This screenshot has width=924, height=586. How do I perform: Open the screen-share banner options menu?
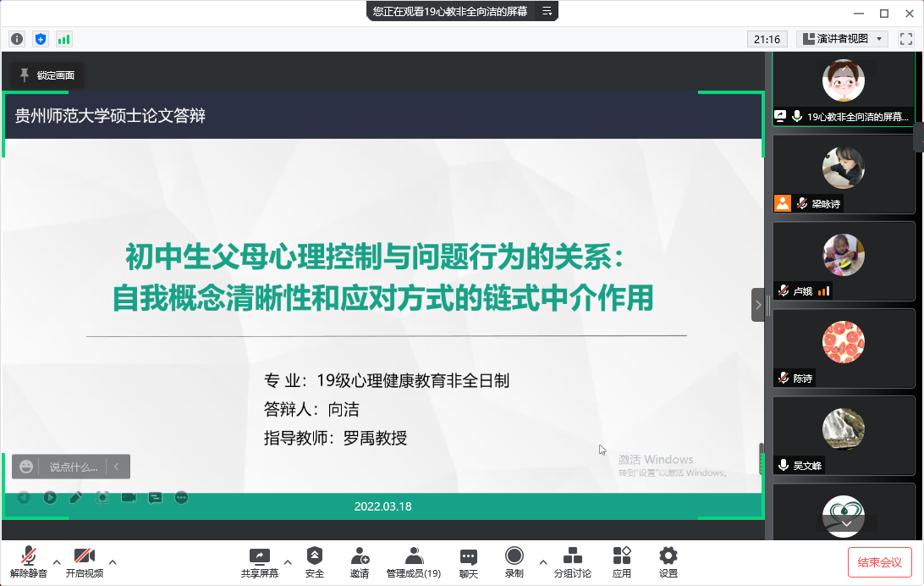pyautogui.click(x=547, y=11)
